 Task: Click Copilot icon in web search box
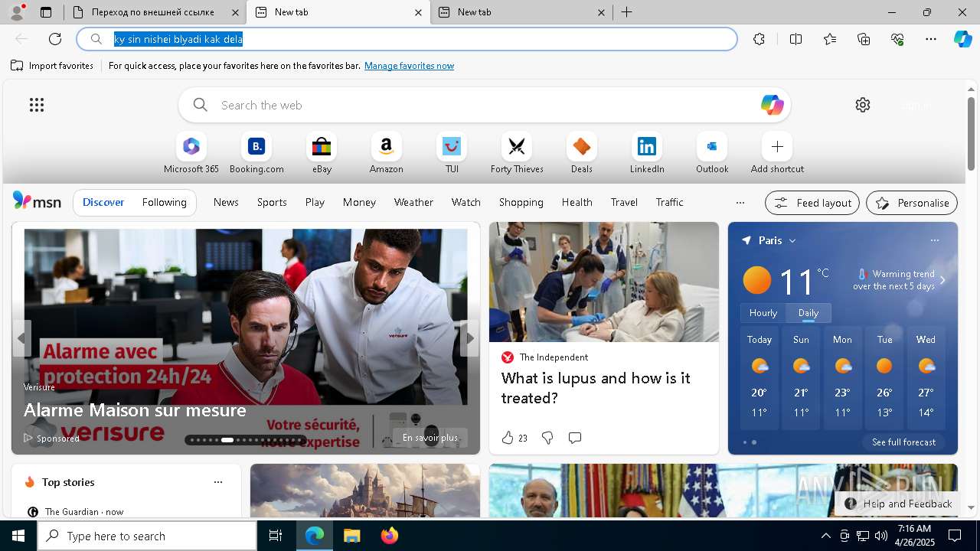click(x=772, y=105)
